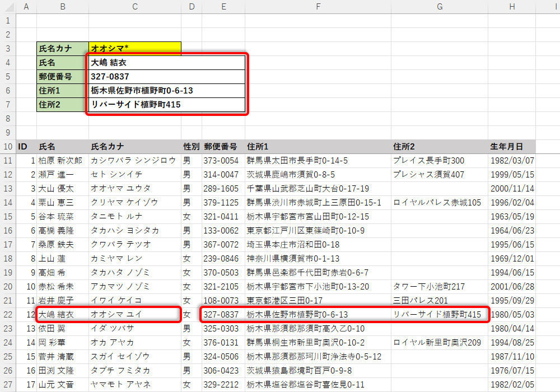
Task: Select birthdate 1980/05/03
Action: pos(512,315)
